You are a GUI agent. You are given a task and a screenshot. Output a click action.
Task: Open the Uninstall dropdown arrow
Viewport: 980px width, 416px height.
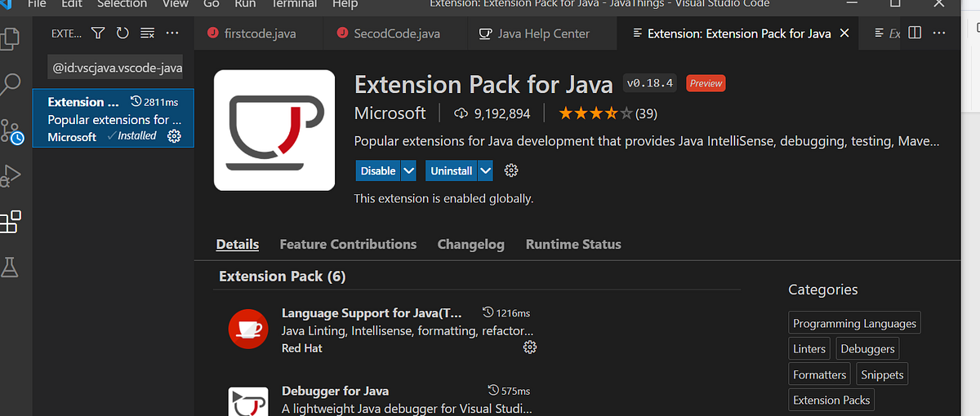click(486, 170)
